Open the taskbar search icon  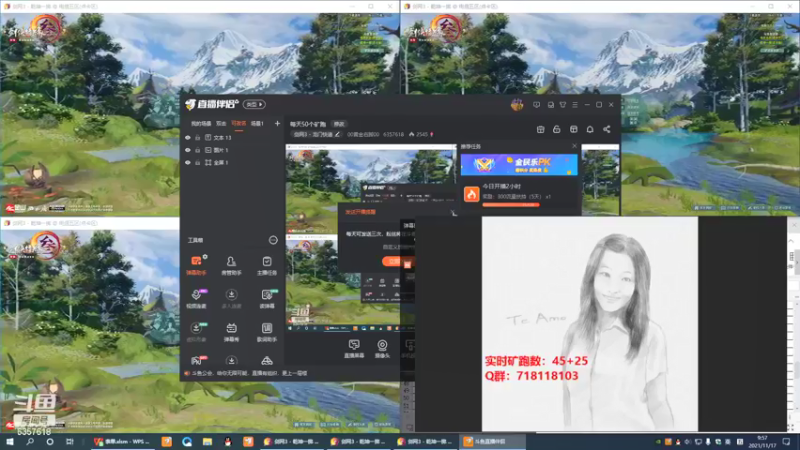click(x=30, y=441)
